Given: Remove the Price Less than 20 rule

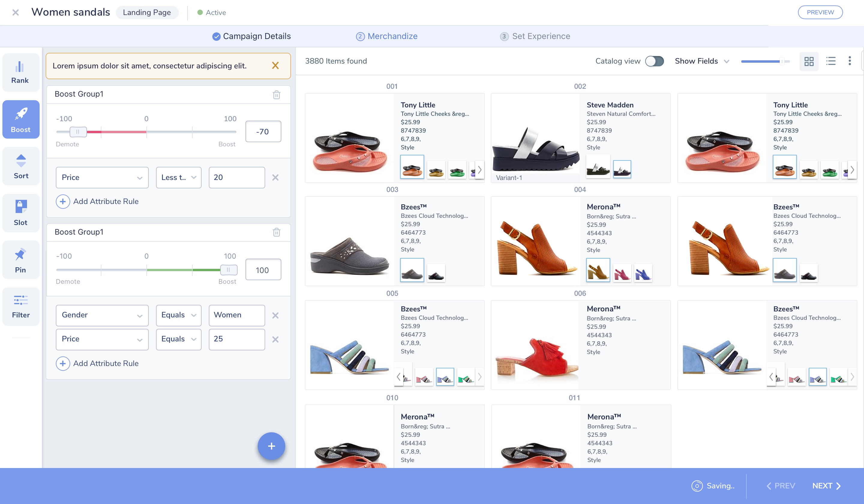Looking at the screenshot, I should [x=275, y=178].
